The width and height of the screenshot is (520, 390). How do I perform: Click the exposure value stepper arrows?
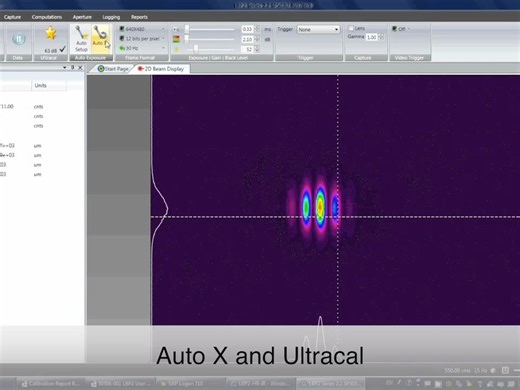coord(257,29)
